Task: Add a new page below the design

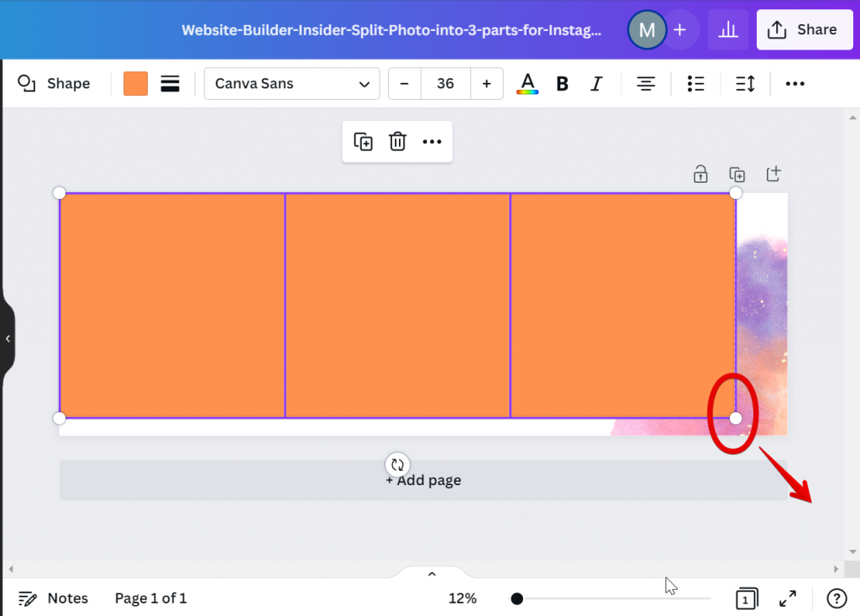Action: [x=423, y=479]
